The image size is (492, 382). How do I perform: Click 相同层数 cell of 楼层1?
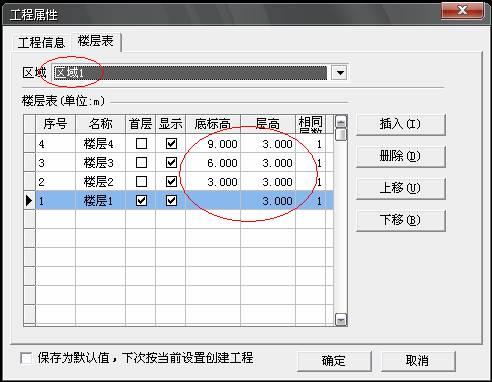point(310,201)
